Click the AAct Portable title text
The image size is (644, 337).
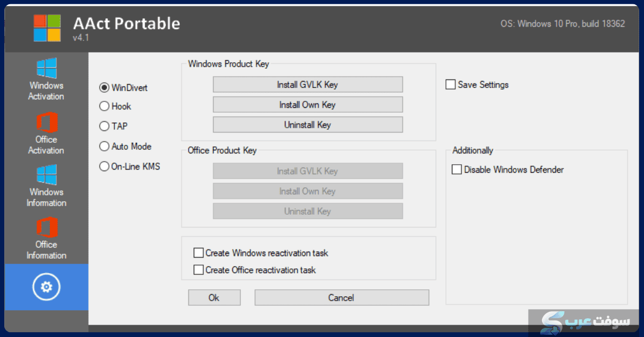tap(127, 23)
